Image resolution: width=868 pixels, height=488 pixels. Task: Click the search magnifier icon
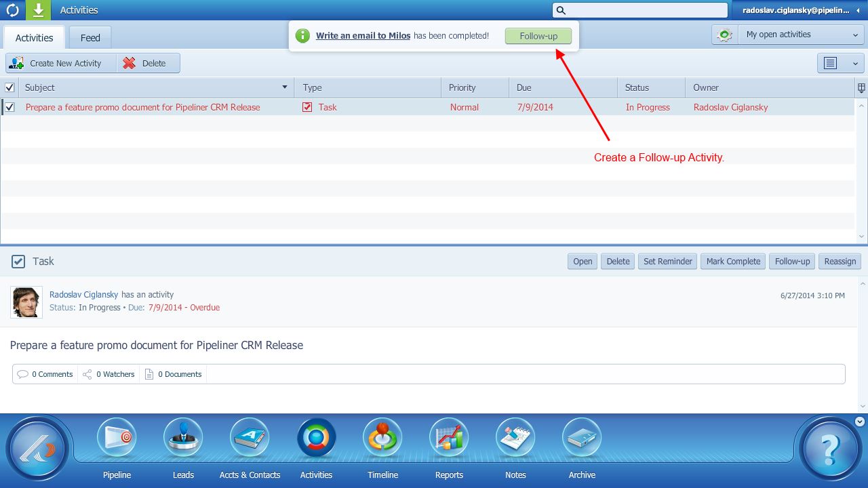[x=561, y=10]
